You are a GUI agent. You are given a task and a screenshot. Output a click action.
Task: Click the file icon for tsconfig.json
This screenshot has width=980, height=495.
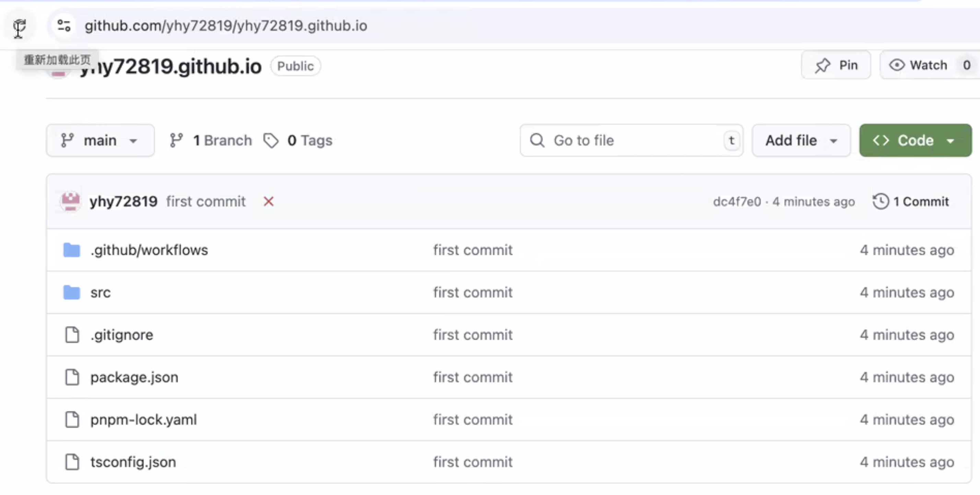72,462
